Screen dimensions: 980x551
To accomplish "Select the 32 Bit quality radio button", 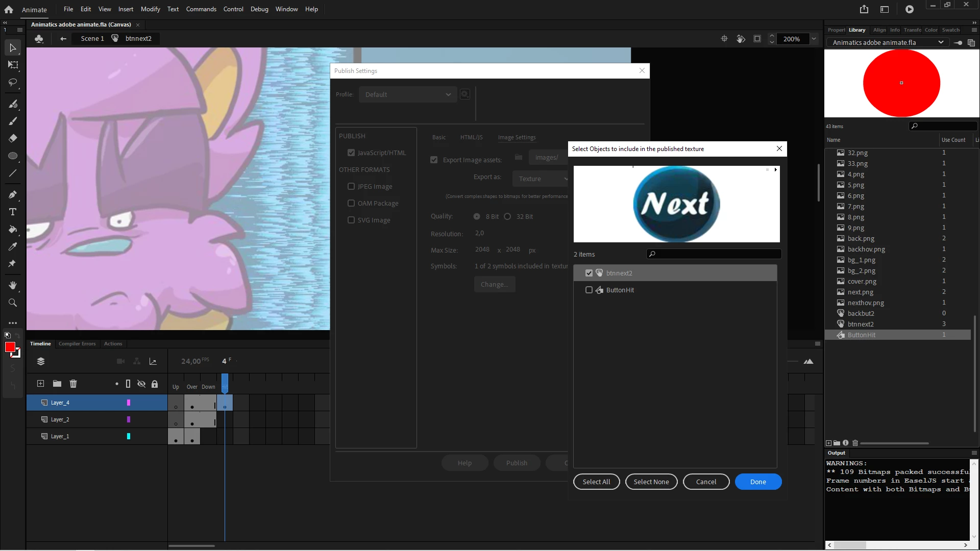I will 507,216.
